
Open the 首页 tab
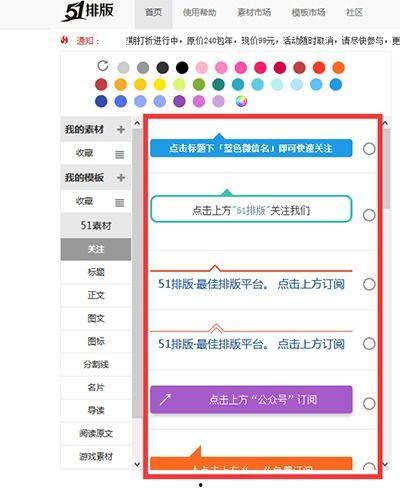coord(153,13)
